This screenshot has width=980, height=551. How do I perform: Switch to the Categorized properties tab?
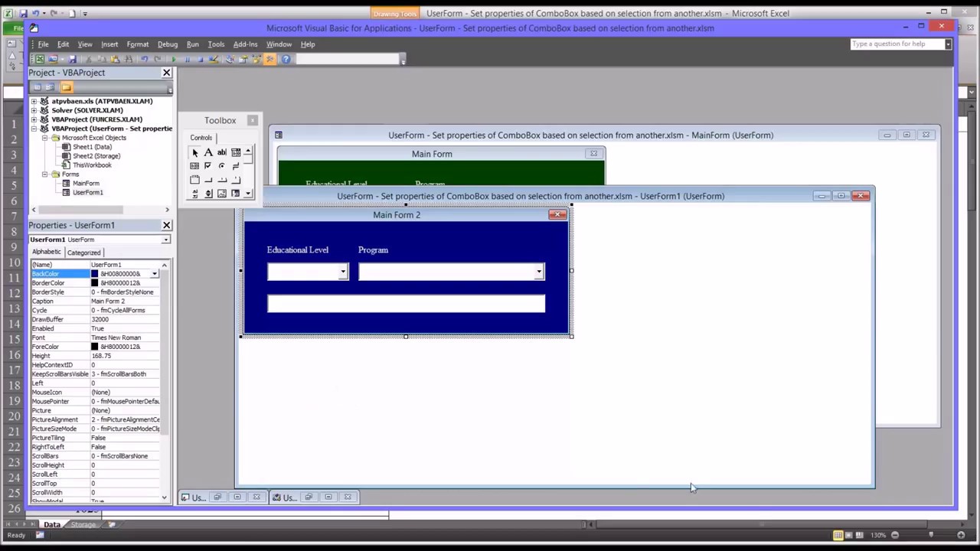coord(83,253)
